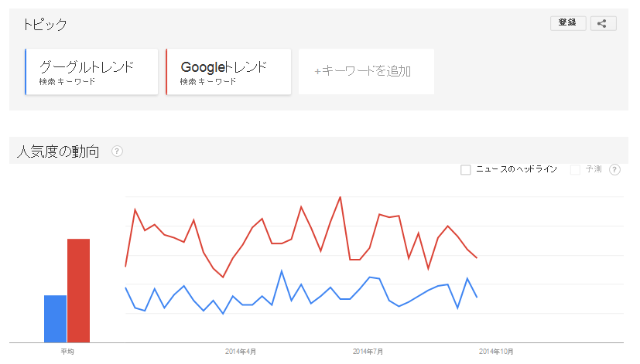The width and height of the screenshot is (640, 364).
Task: Enable ニュースのヘッドライン checkbox
Action: pyautogui.click(x=465, y=169)
